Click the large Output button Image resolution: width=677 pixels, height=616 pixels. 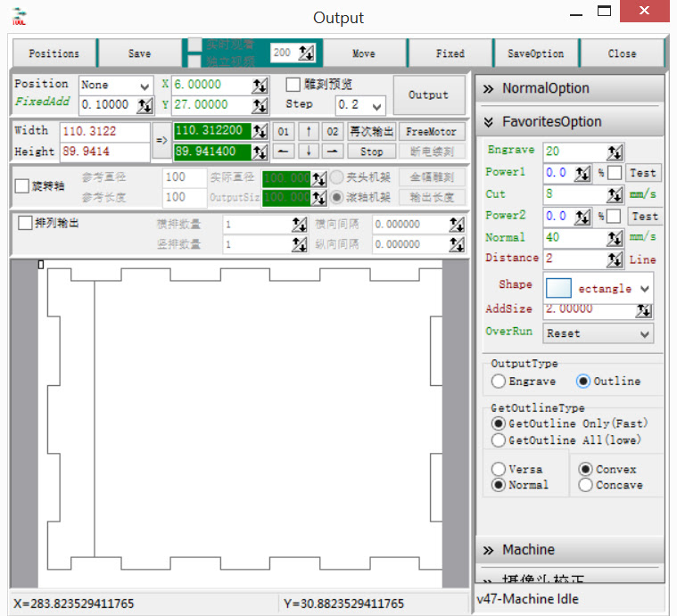click(x=429, y=94)
